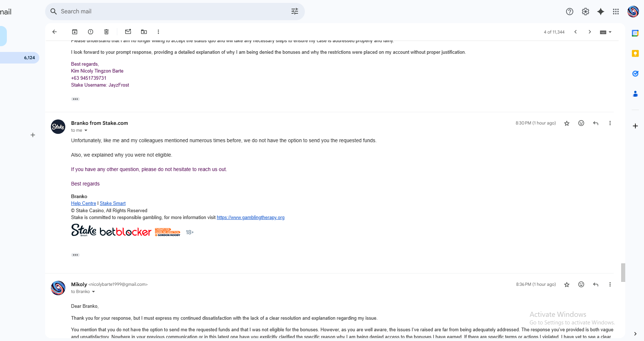This screenshot has width=644, height=341.
Task: Reply to Mikoly's 8:36 PM message
Action: [x=596, y=284]
